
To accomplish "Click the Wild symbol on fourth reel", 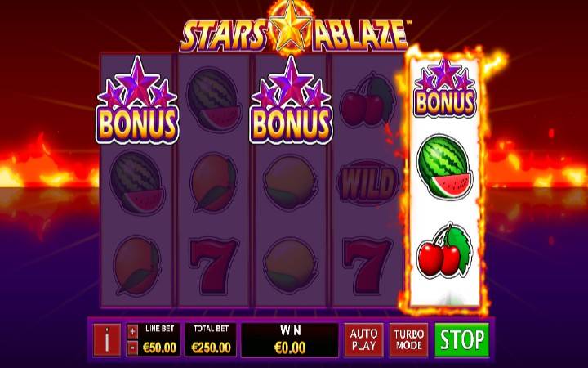I will click(367, 183).
